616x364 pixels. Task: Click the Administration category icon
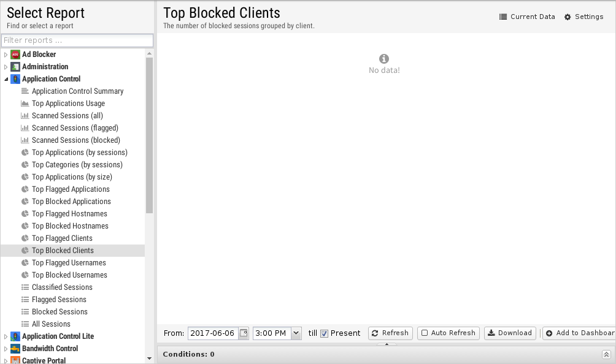point(15,67)
